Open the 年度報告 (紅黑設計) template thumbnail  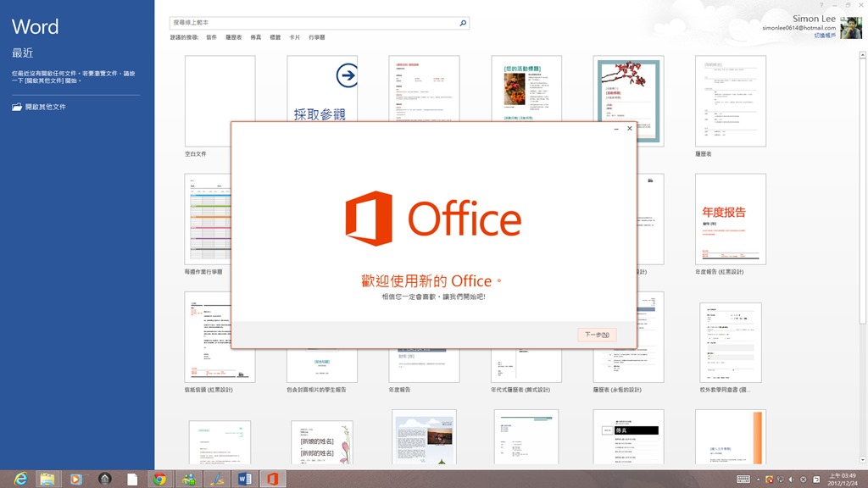pos(731,219)
